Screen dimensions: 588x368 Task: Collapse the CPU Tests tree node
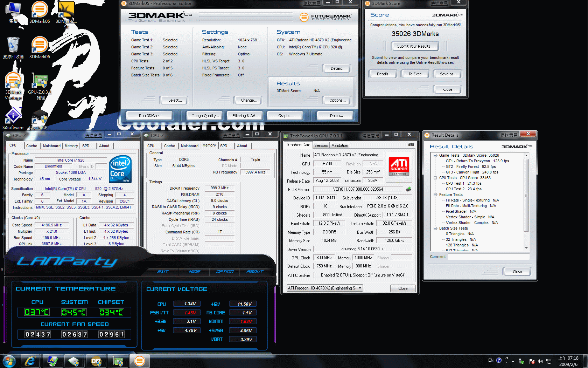(x=435, y=178)
